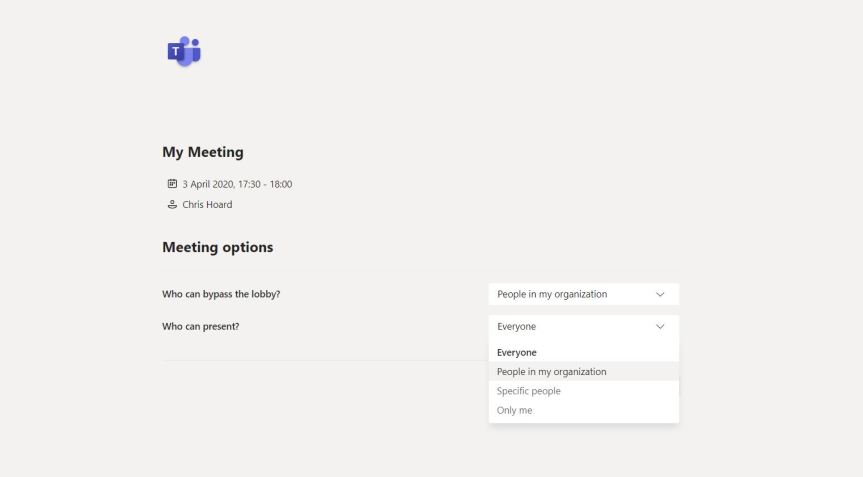The height and width of the screenshot is (477, 863).
Task: Click the Microsoft Teams logo
Action: click(184, 51)
